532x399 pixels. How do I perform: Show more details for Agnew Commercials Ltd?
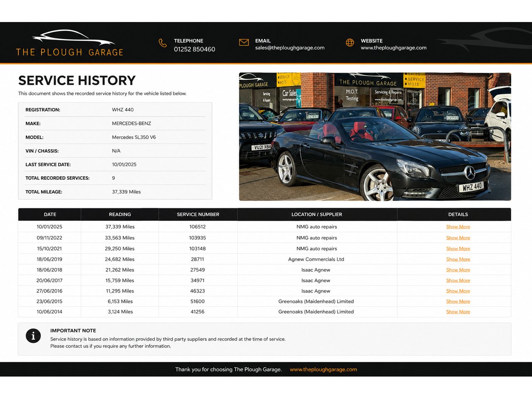[458, 259]
